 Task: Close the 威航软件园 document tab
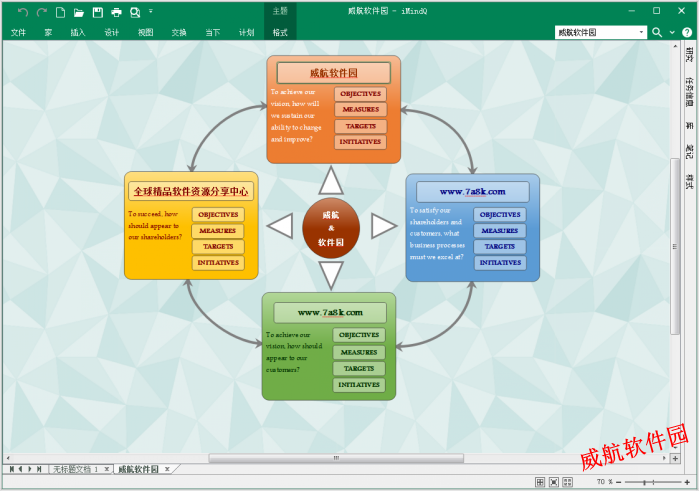coord(167,469)
